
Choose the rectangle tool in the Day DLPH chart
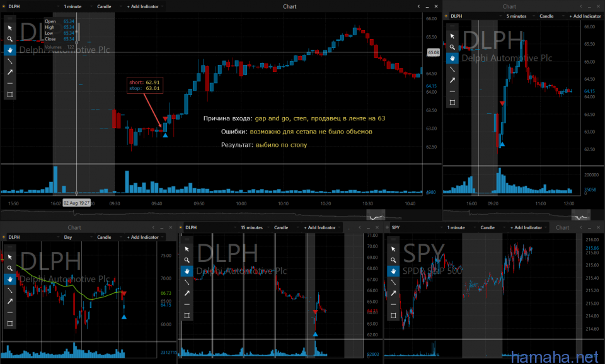tap(10, 324)
